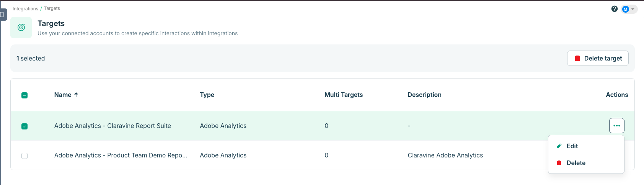Uncheck the Claravine Report Suite checkbox

click(24, 126)
